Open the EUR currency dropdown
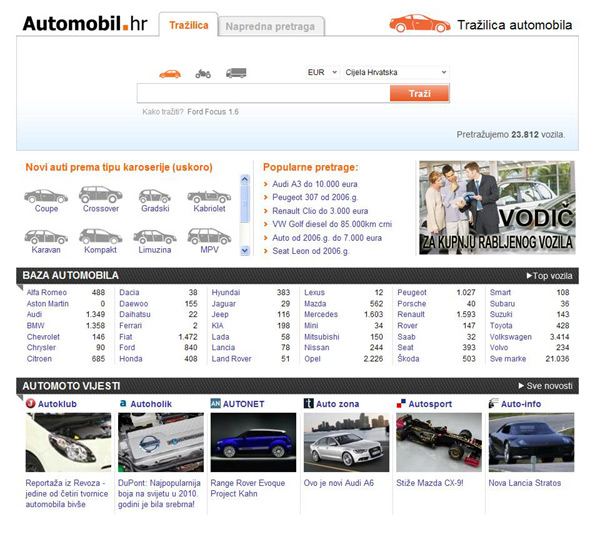The width and height of the screenshot is (600, 539). 322,72
